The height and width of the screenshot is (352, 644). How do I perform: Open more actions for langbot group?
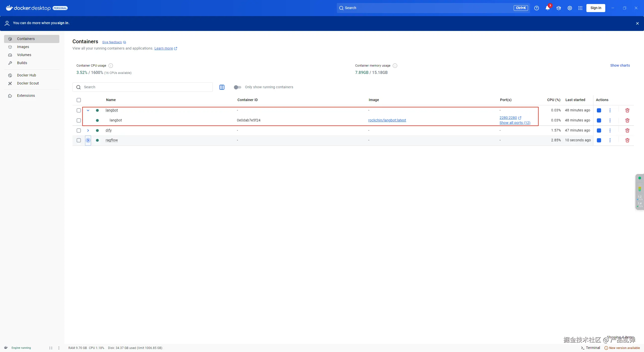coord(610,110)
